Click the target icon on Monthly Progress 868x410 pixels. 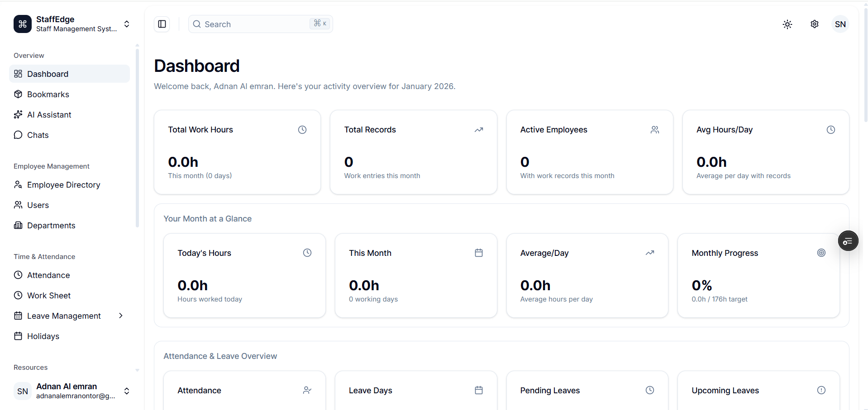(821, 253)
